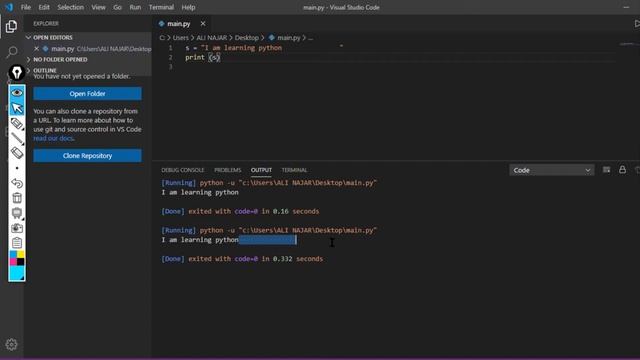Image resolution: width=640 pixels, height=360 pixels.
Task: Click the trash can clear tool in the annotation toolbar
Action: tap(17, 198)
